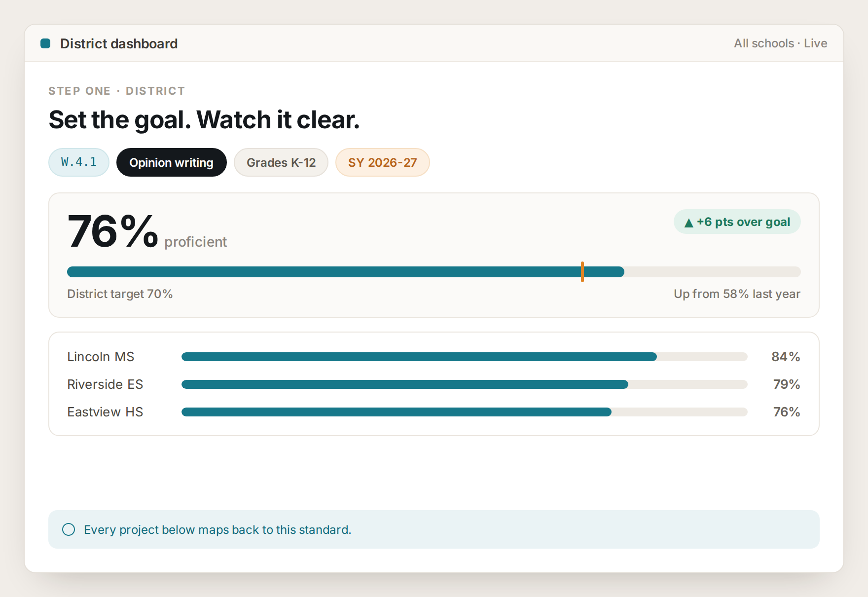
Task: Click the Set the goal. Watch it clear. heading
Action: click(204, 120)
